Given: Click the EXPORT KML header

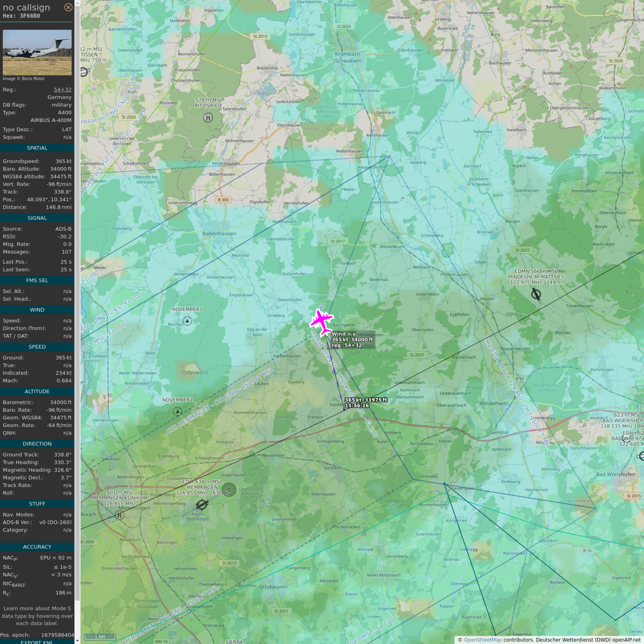Looking at the screenshot, I should click(x=37, y=642).
